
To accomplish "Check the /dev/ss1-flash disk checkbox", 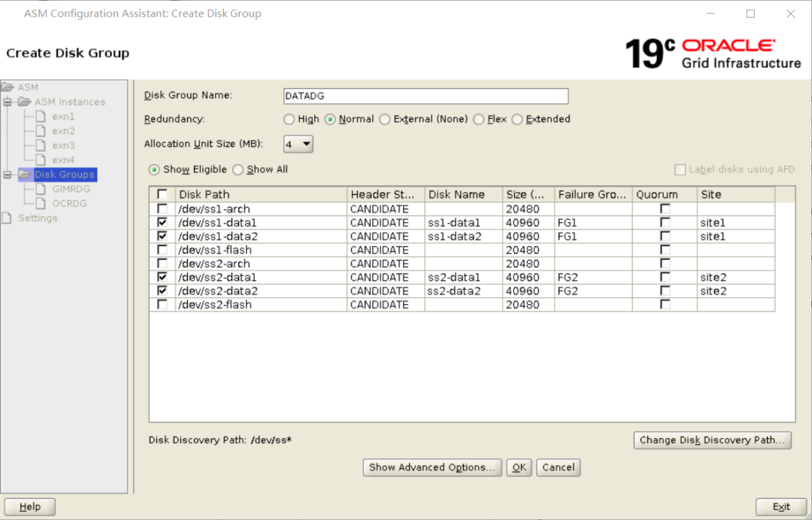I will (162, 249).
